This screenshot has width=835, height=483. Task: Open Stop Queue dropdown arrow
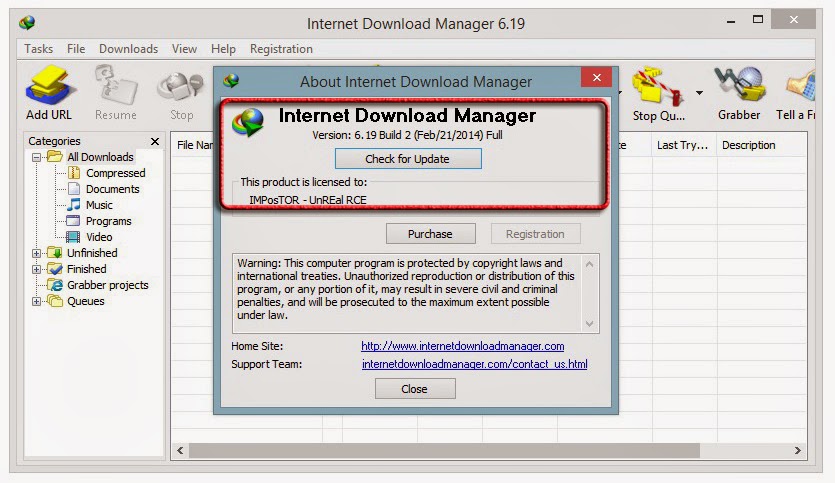coord(699,93)
